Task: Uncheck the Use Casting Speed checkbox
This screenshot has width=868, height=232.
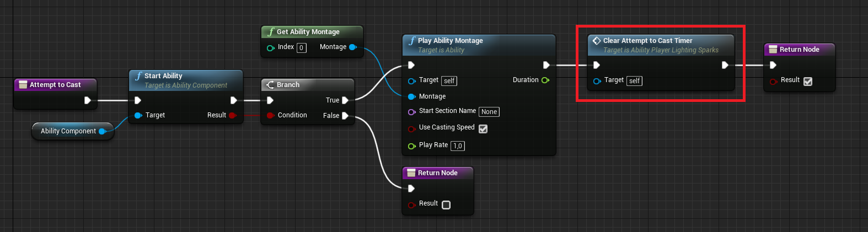Action: coord(483,129)
